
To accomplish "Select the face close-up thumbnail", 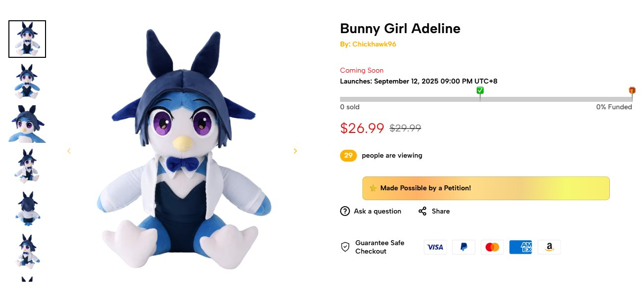I will click(27, 124).
